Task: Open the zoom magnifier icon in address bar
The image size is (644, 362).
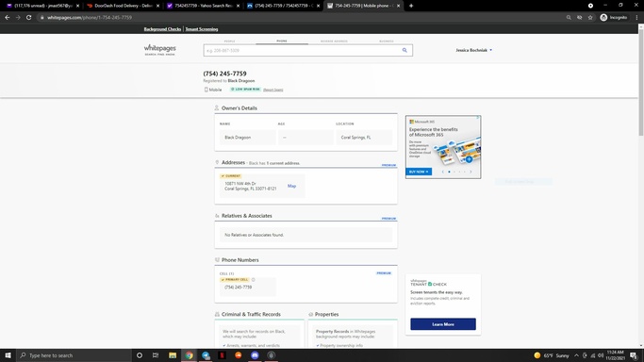Action: (569, 17)
